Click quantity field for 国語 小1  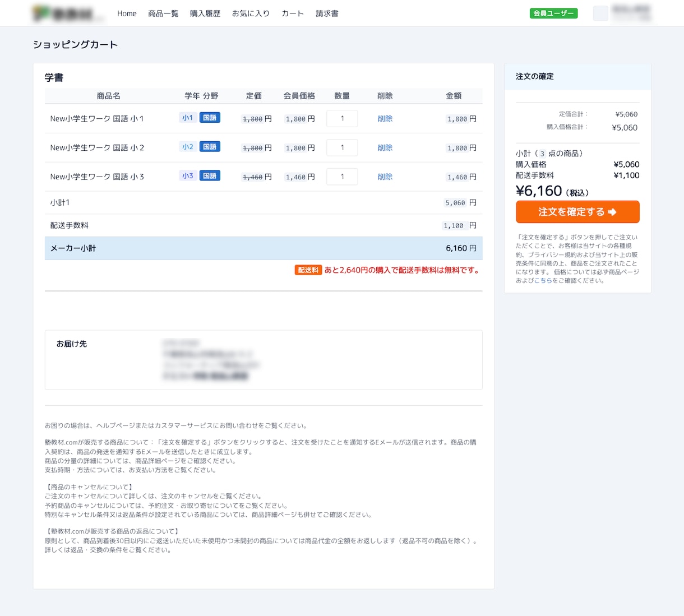tap(342, 118)
